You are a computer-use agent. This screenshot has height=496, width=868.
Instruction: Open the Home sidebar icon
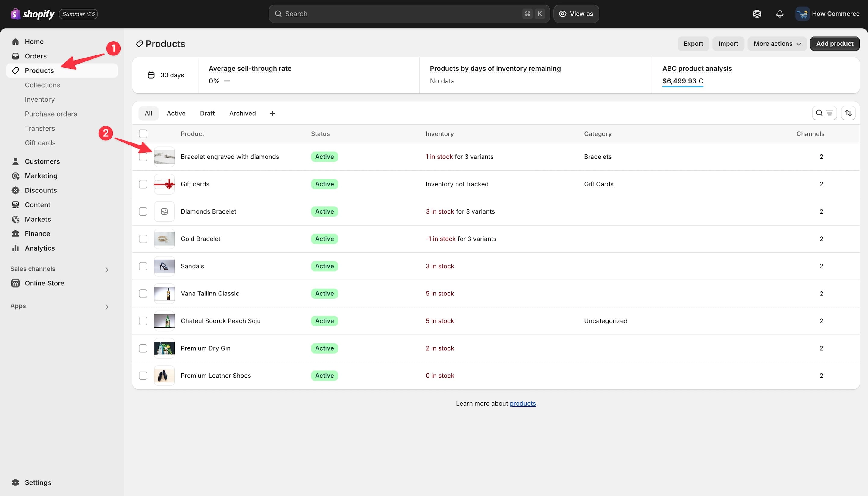pos(15,42)
